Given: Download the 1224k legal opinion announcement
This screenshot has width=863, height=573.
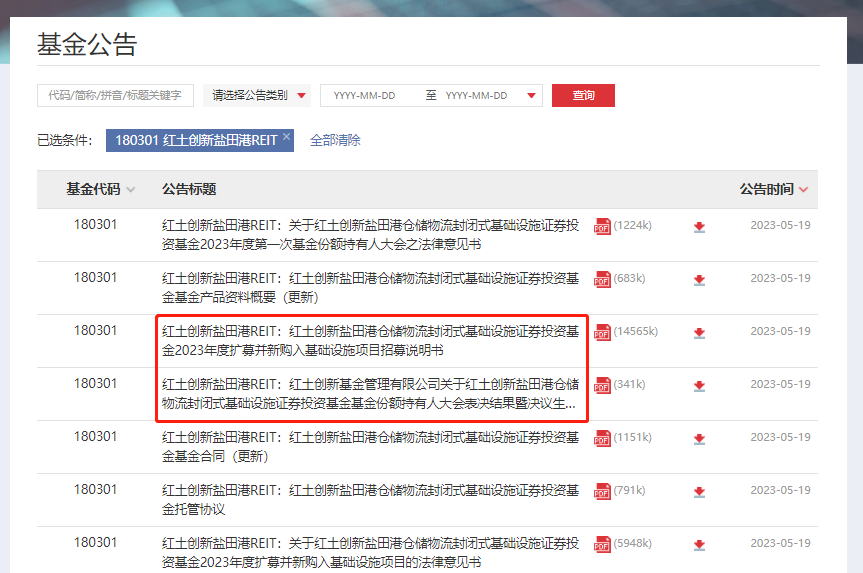Looking at the screenshot, I should pos(699,227).
